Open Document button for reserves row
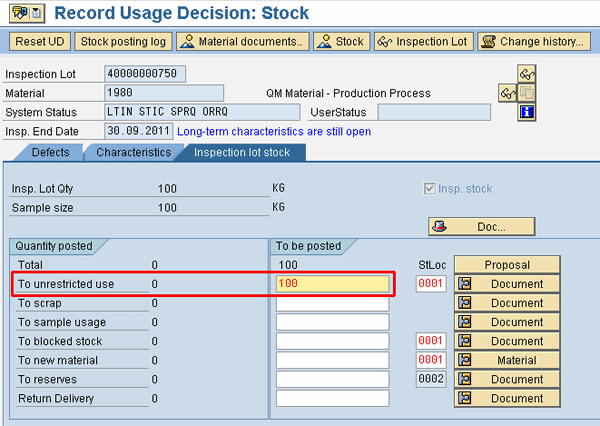Image resolution: width=600 pixels, height=426 pixels. pos(507,379)
